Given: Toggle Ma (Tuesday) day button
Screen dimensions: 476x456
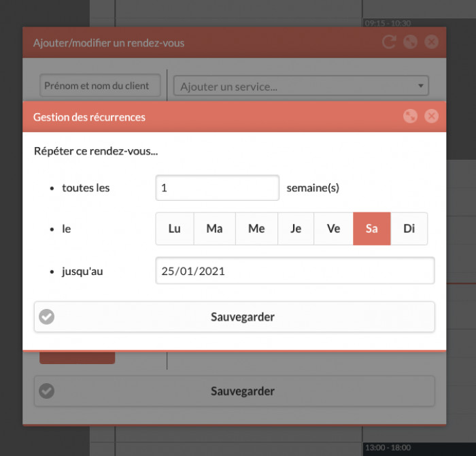Looking at the screenshot, I should 215,229.
